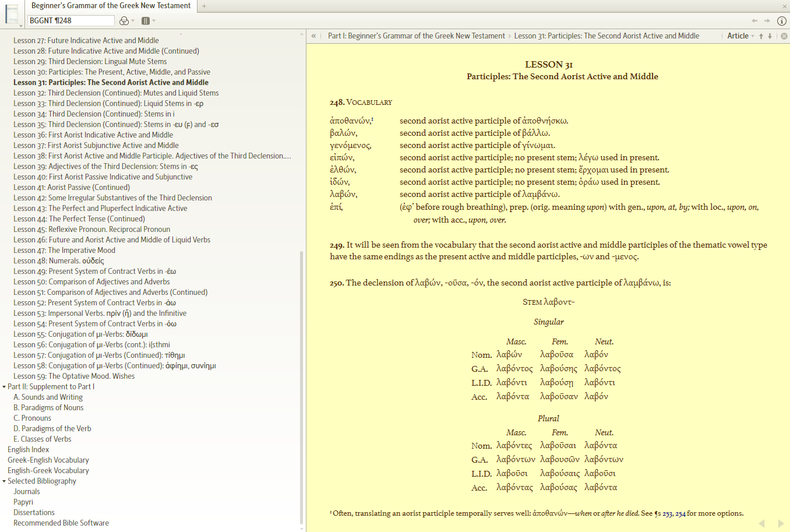Open Lesson 40: First Aorist Passive Indicative and Subjunctive
Image resolution: width=790 pixels, height=532 pixels.
click(x=103, y=177)
